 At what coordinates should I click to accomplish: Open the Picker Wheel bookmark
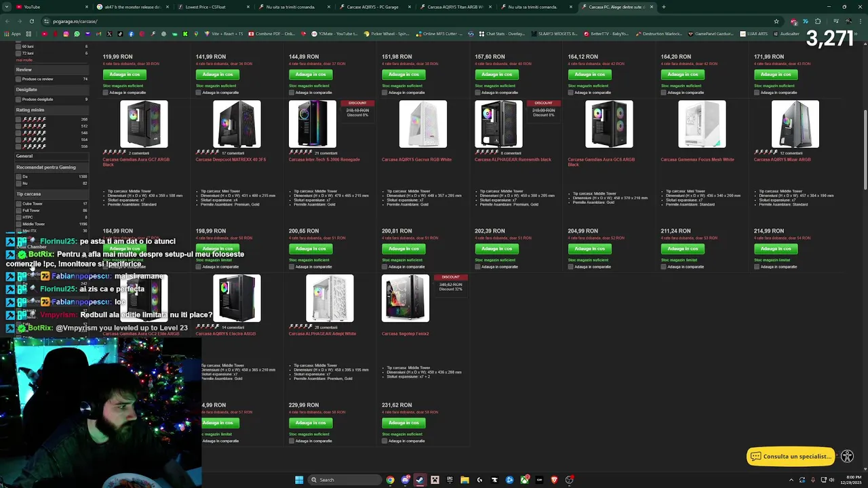click(x=387, y=34)
